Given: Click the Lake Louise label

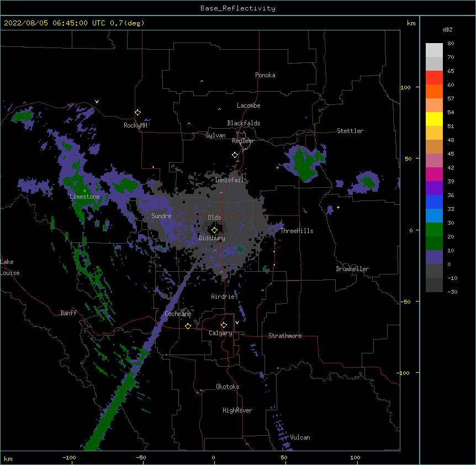Looking at the screenshot, I should pos(9,267).
